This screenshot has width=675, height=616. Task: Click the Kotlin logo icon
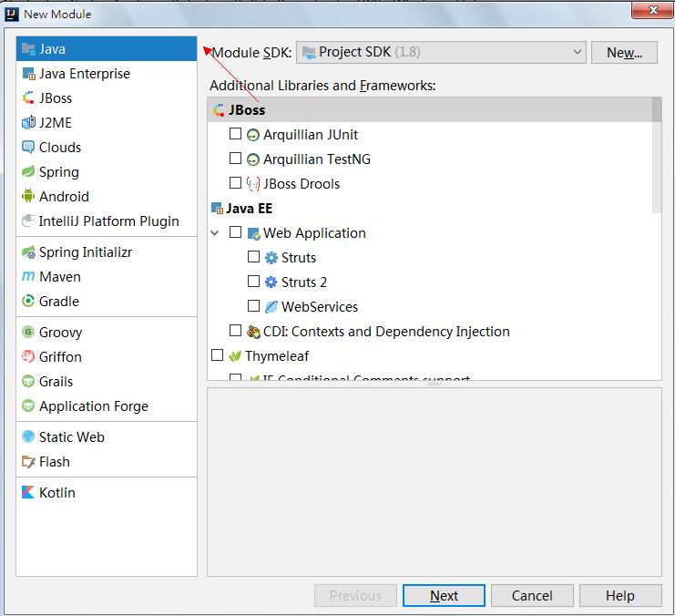pyautogui.click(x=28, y=492)
